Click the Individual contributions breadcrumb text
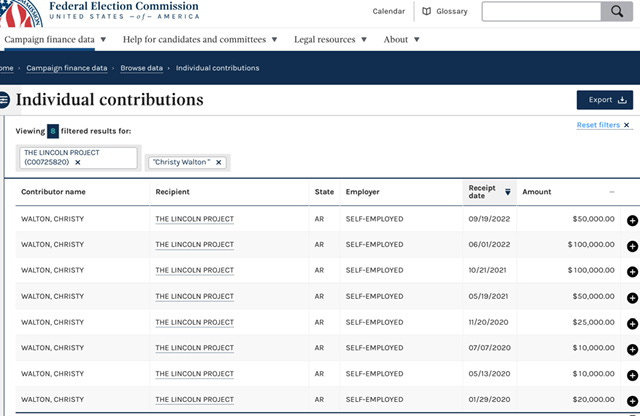This screenshot has height=416, width=640. [x=218, y=68]
